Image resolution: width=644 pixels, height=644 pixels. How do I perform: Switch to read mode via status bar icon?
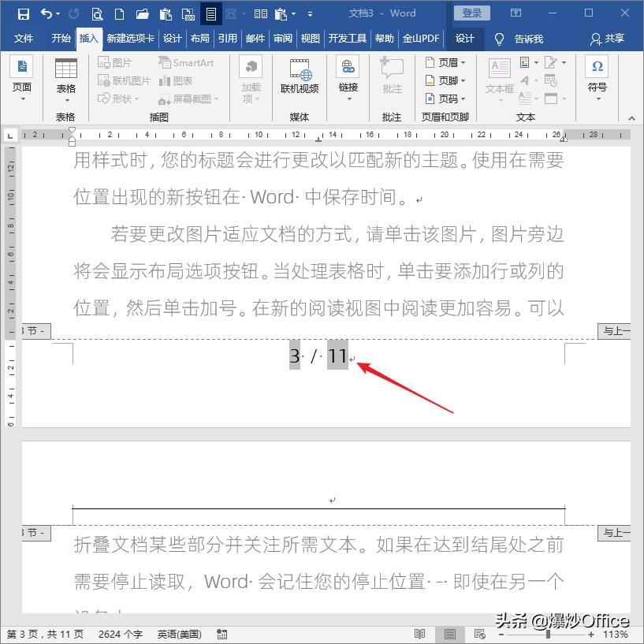coord(421,634)
